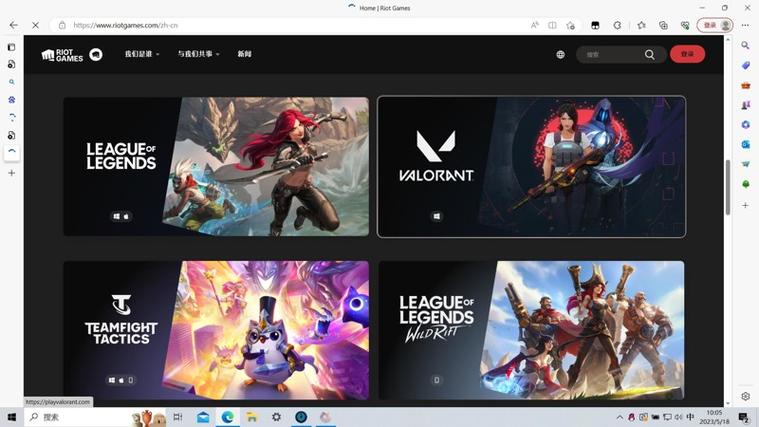Click the black extension icon in the browser toolbar
The height and width of the screenshot is (427, 759).
[x=595, y=25]
